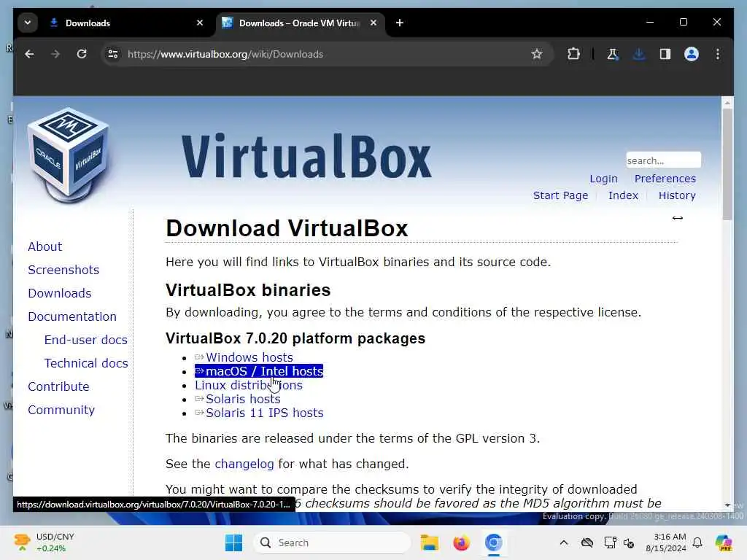747x560 pixels.
Task: Open Linux distributions link
Action: (249, 385)
